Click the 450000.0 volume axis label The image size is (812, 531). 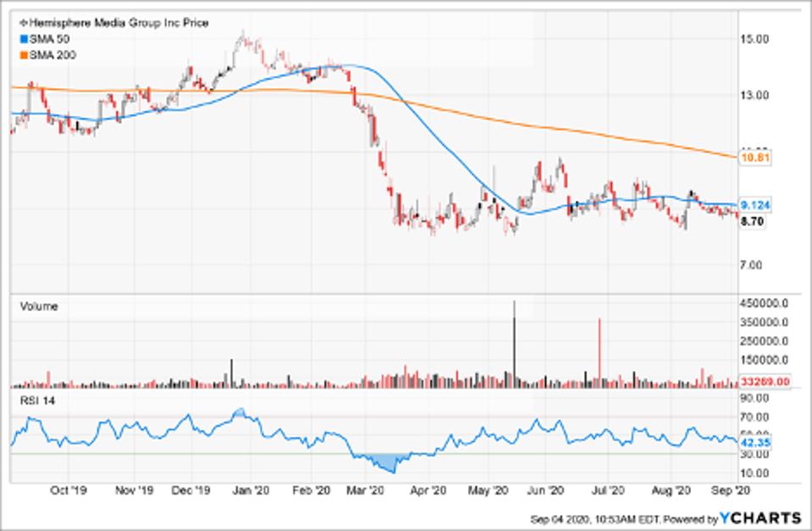pyautogui.click(x=765, y=304)
